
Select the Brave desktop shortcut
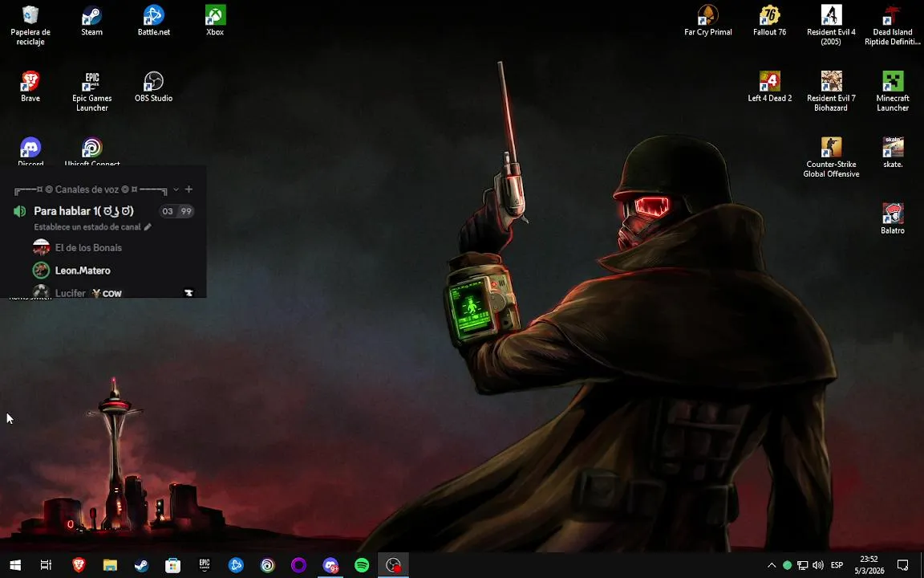[30, 87]
